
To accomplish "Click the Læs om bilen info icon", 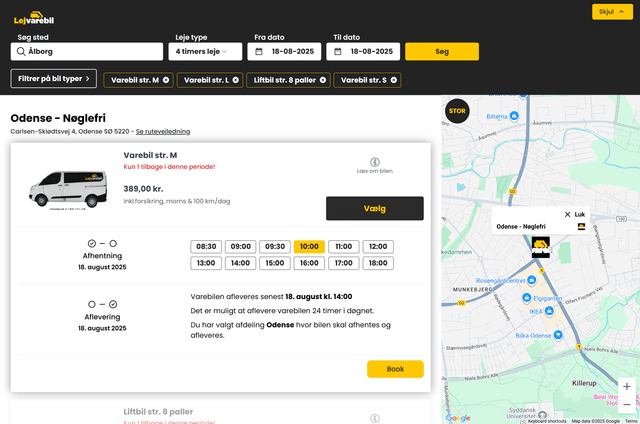I will (375, 162).
